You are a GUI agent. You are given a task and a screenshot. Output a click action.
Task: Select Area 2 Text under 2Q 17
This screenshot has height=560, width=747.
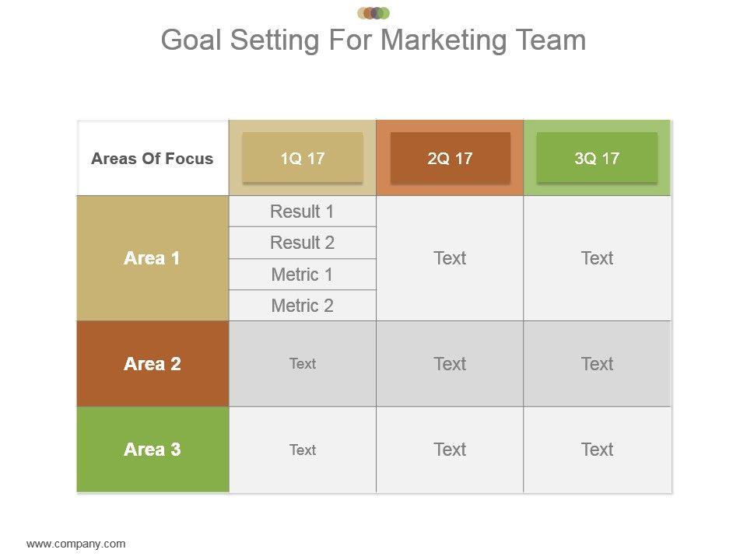coord(450,363)
